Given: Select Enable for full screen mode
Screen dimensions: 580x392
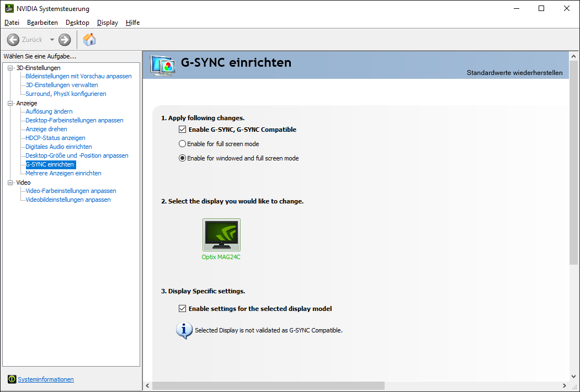Looking at the screenshot, I should tap(182, 144).
